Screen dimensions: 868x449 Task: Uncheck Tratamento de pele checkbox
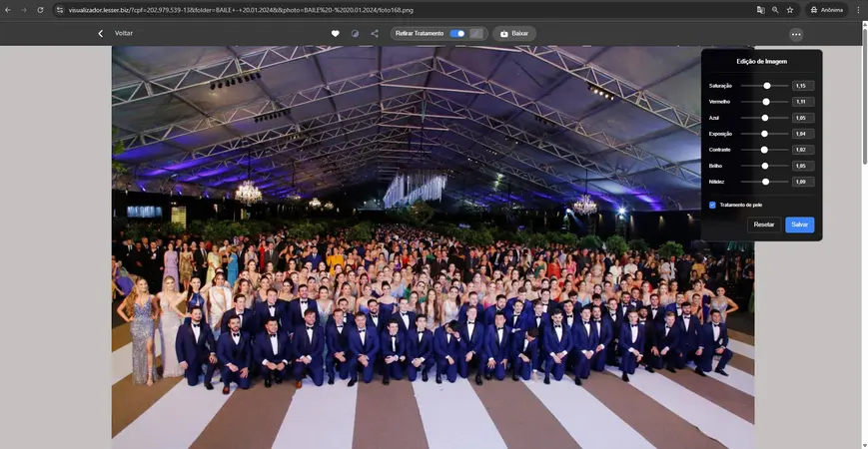712,205
